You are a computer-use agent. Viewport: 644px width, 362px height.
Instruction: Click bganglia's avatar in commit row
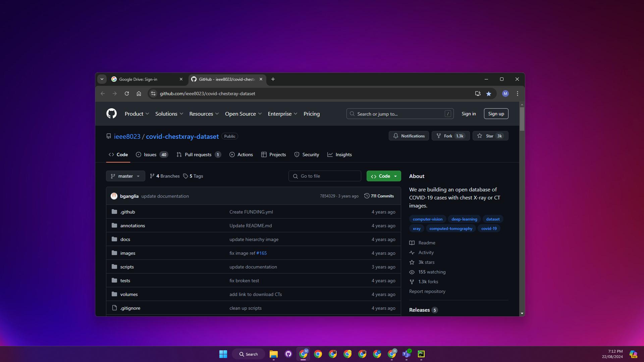[x=114, y=196]
